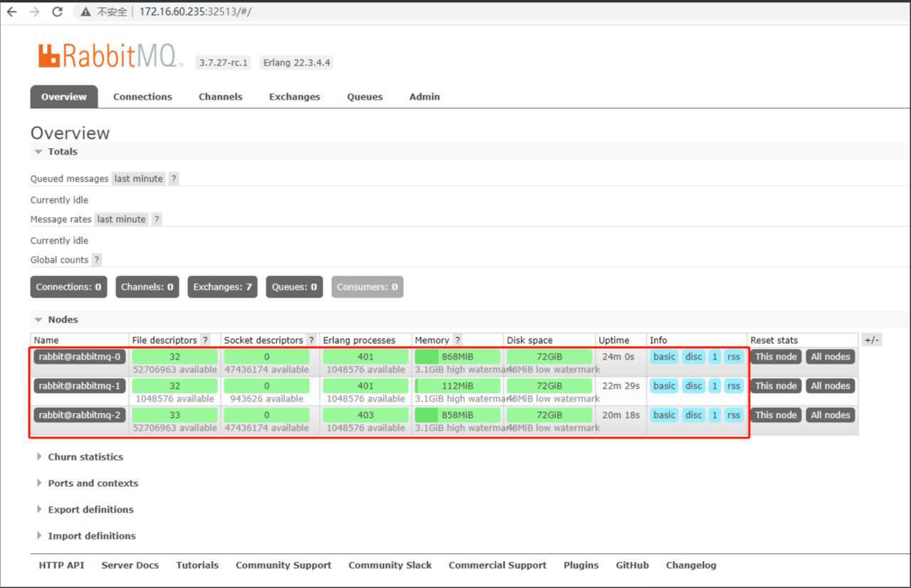Reset stats This node for rabbitmq-0
The height and width of the screenshot is (588, 911).
tap(776, 357)
